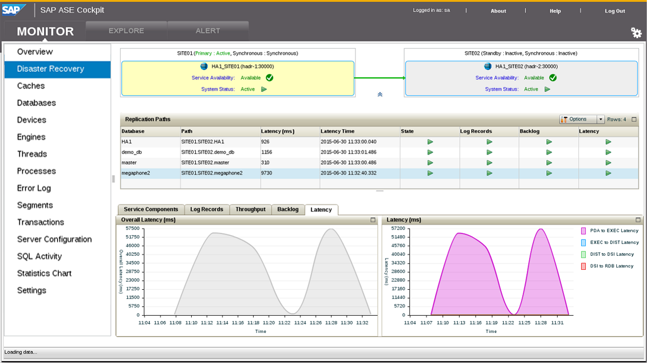The width and height of the screenshot is (647, 363).
Task: Go to Overview in sidebar
Action: click(x=57, y=52)
